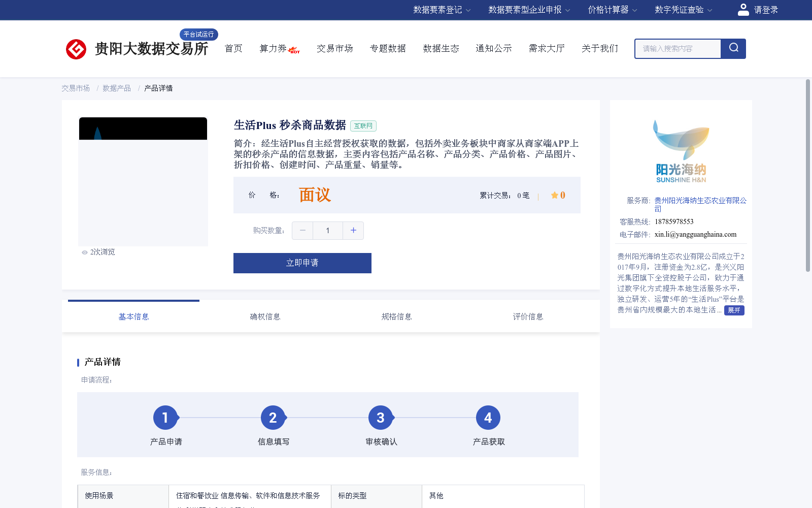Image resolution: width=812 pixels, height=508 pixels.
Task: Click the search input field
Action: click(678, 49)
